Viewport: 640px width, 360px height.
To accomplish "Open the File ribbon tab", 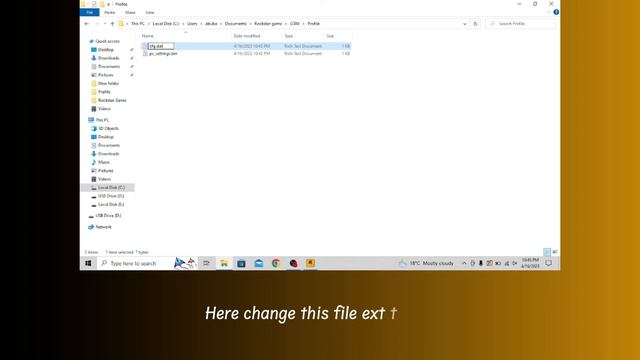I will [x=89, y=13].
